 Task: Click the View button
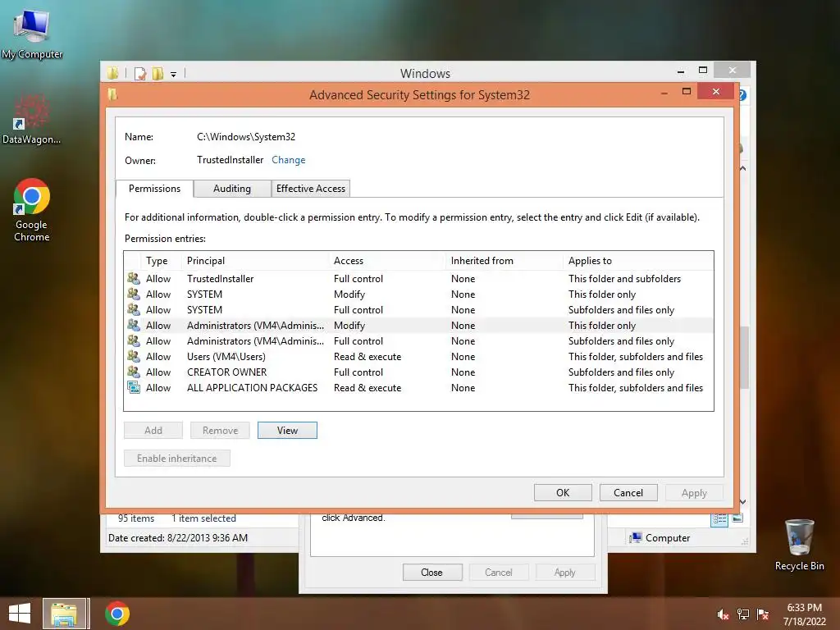click(x=287, y=430)
